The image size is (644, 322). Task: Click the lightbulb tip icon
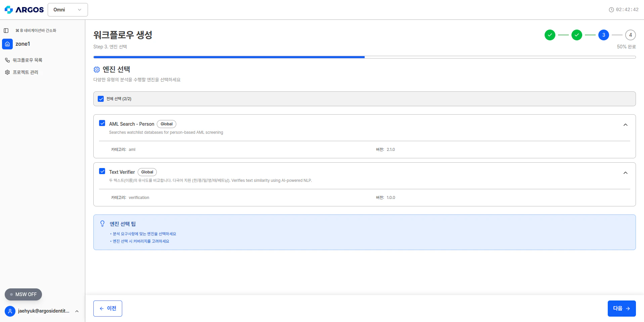(102, 224)
